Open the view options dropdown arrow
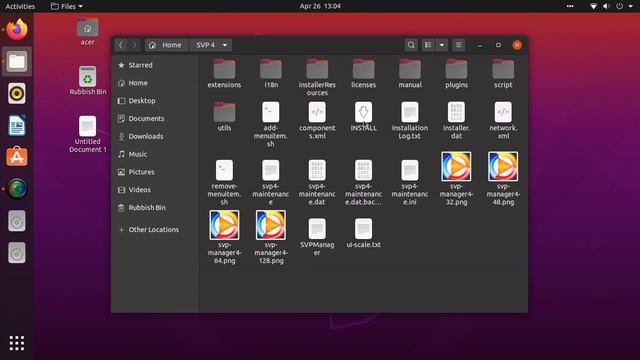 tap(442, 45)
